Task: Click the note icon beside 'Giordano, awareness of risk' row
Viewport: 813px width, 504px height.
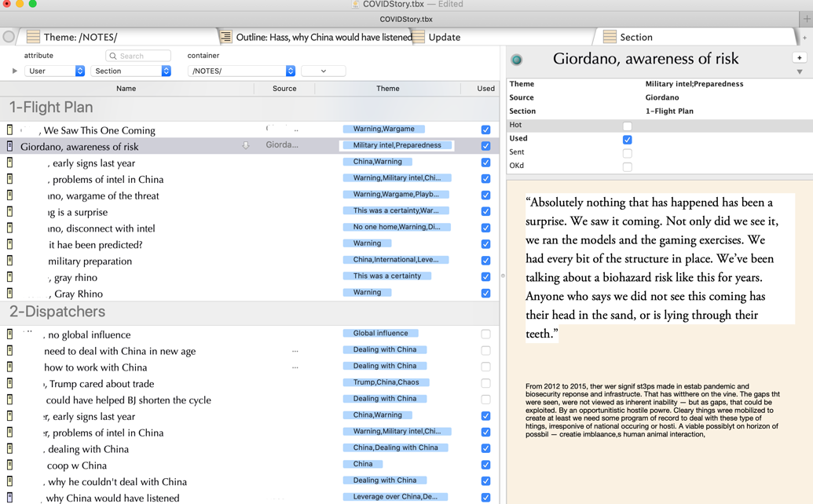Action: pos(9,146)
